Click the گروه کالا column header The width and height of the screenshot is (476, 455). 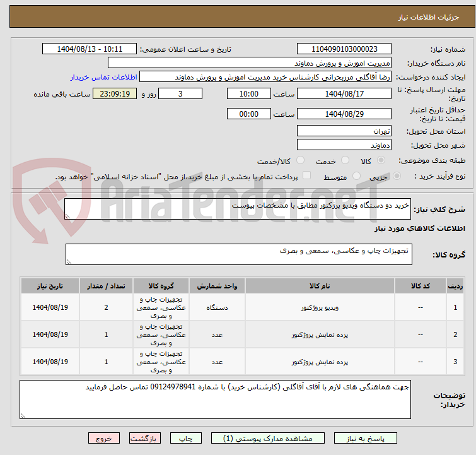point(161,286)
